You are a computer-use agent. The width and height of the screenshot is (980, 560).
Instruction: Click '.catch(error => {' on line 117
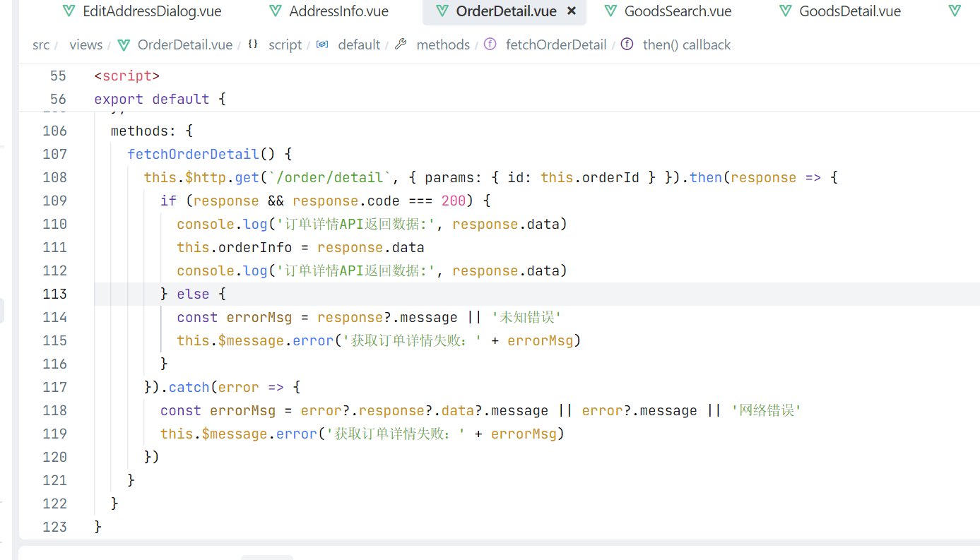click(230, 387)
